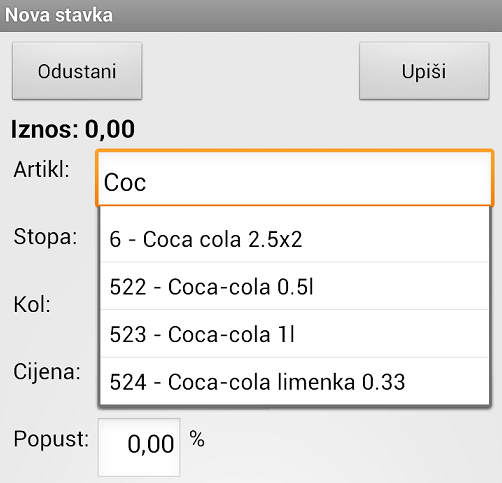Pick 523 - Coca-cola 1l suggestion
This screenshot has width=502, height=483.
(294, 334)
